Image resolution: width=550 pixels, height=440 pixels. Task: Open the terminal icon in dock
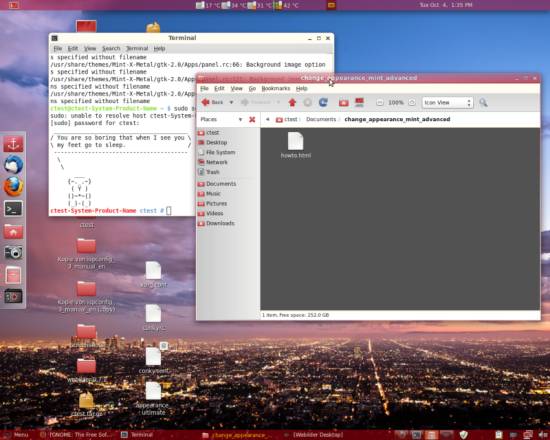13,209
